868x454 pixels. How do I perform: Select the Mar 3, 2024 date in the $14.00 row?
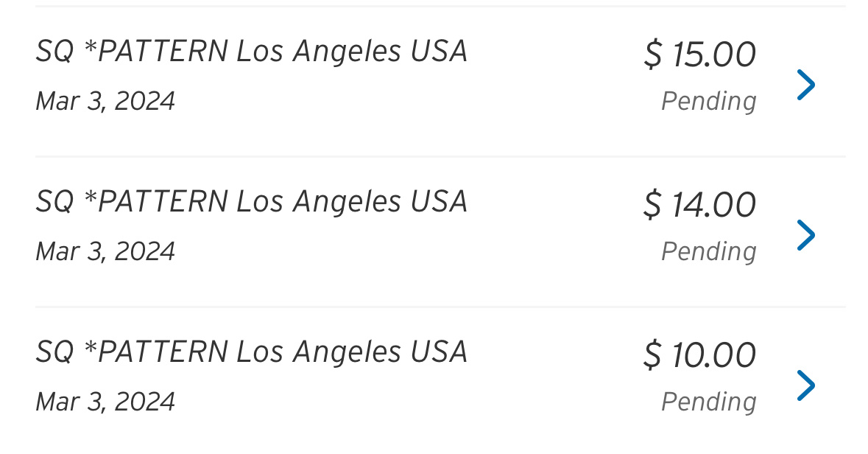click(105, 251)
